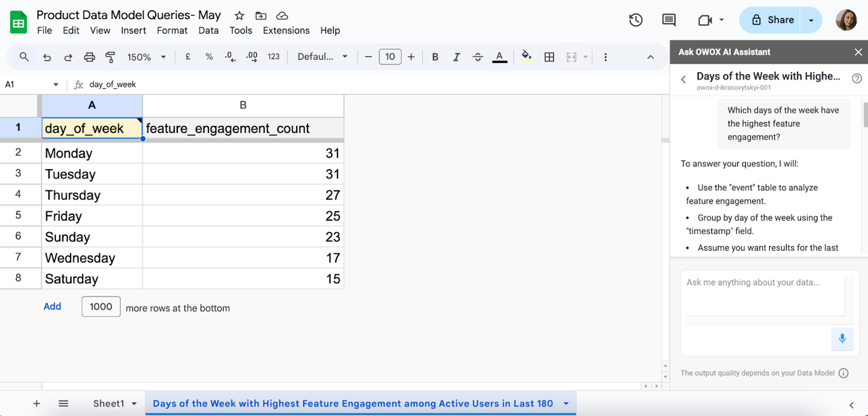This screenshot has width=868, height=416.
Task: Open the Data menu
Action: [x=208, y=31]
